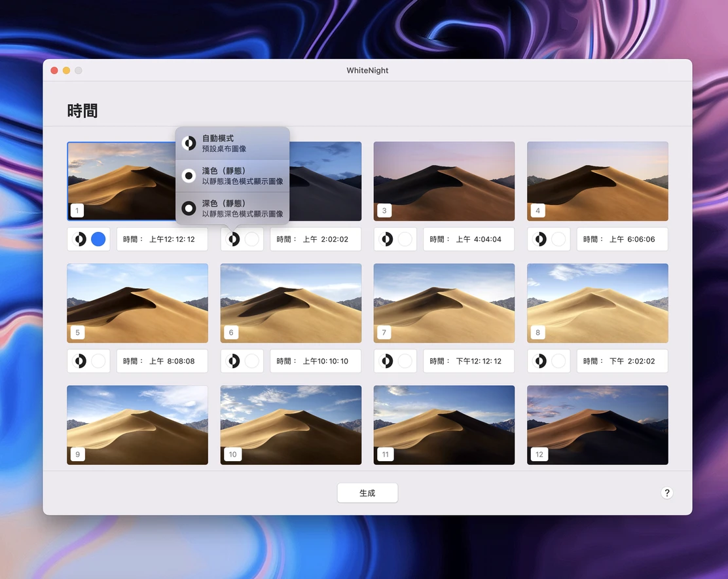Viewport: 728px width, 579px height.
Task: Select dune thumbnail number 3
Action: pyautogui.click(x=444, y=181)
